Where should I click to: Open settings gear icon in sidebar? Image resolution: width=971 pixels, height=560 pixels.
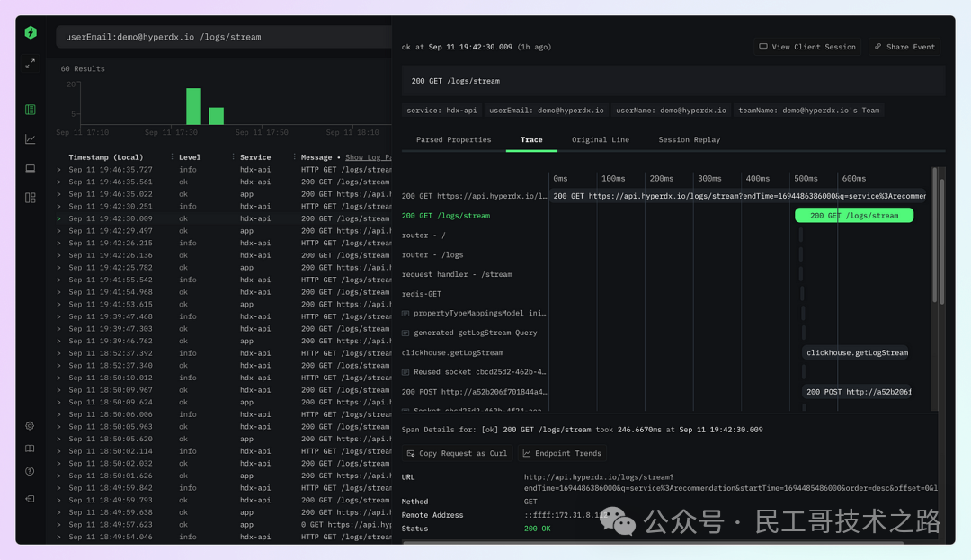coord(30,426)
